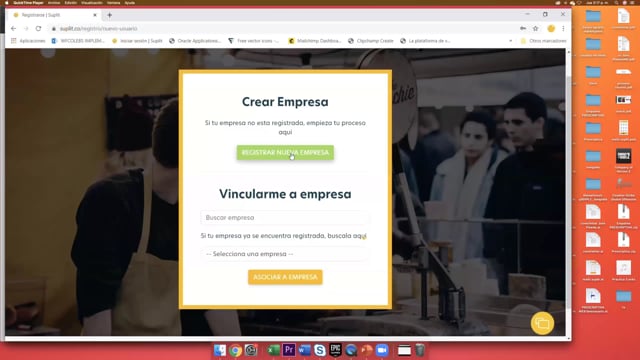Open the Iniciar sesión | Suplit bookmark
Screen dimensions: 640x360
tap(137, 41)
